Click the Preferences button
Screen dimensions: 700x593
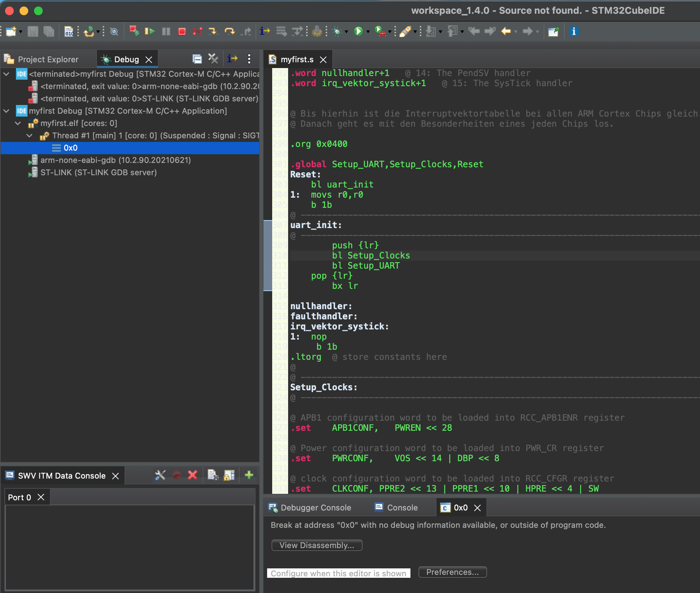point(452,572)
